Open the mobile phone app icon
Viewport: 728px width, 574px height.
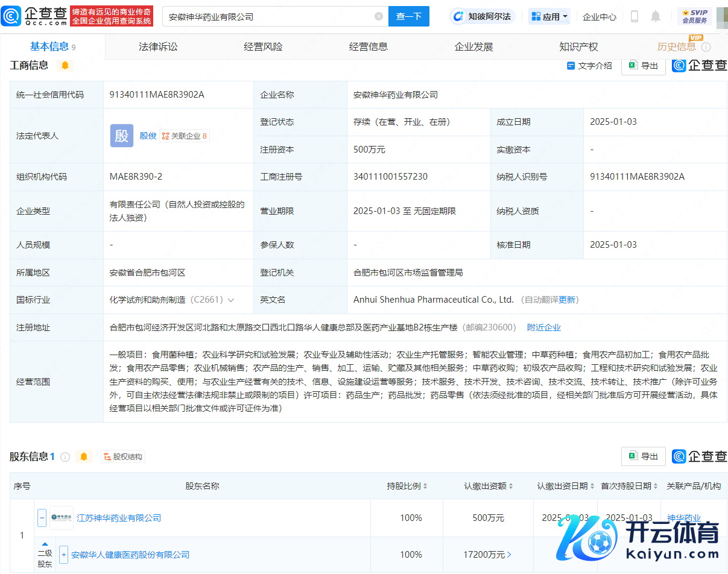634,16
